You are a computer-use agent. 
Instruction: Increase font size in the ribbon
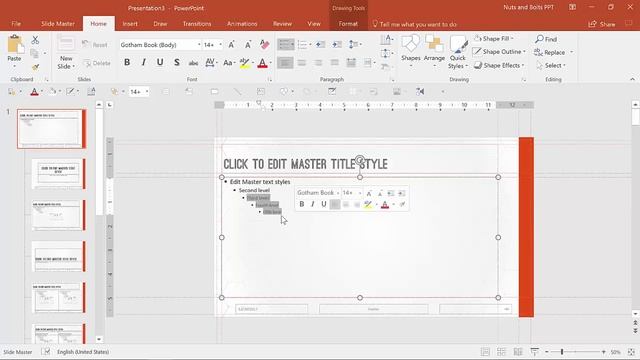coord(231,44)
